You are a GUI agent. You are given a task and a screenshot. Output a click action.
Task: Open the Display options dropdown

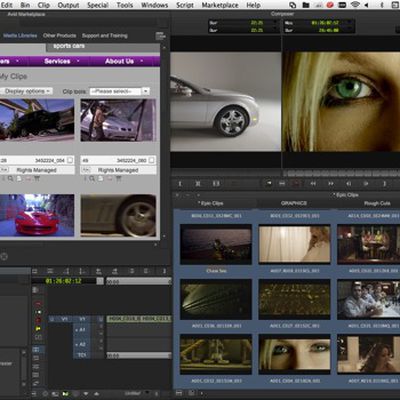pos(26,91)
